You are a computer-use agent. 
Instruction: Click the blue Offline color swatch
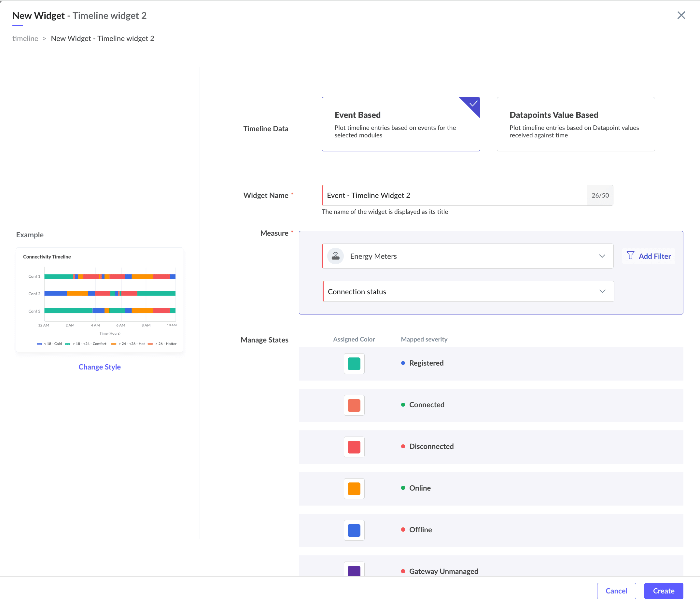click(x=354, y=530)
